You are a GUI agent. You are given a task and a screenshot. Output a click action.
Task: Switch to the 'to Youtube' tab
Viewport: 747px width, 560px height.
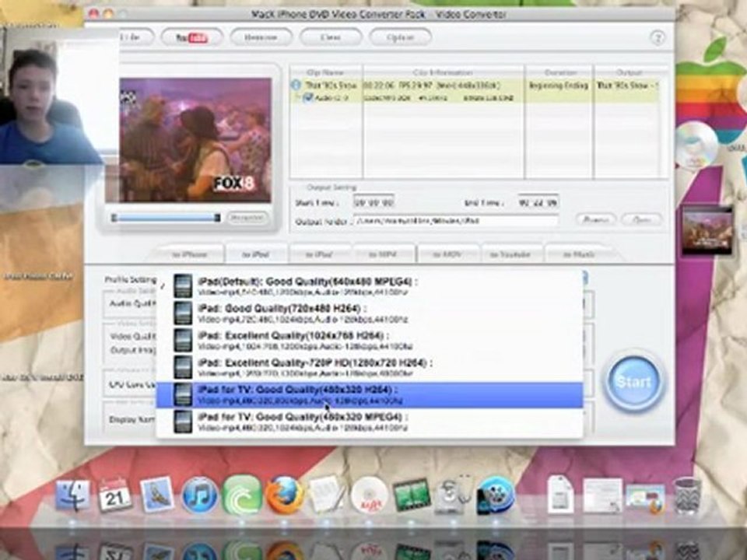pyautogui.click(x=510, y=254)
